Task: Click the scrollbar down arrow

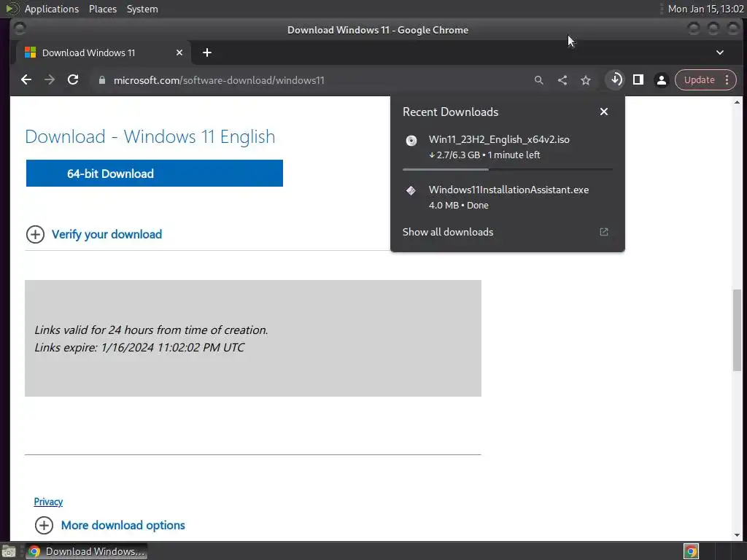Action: coord(737,535)
